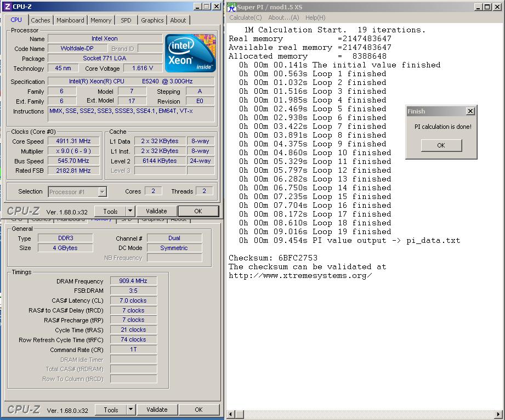The height and width of the screenshot is (420, 505).
Task: Click the Level 2 24-way value
Action: [x=200, y=161]
